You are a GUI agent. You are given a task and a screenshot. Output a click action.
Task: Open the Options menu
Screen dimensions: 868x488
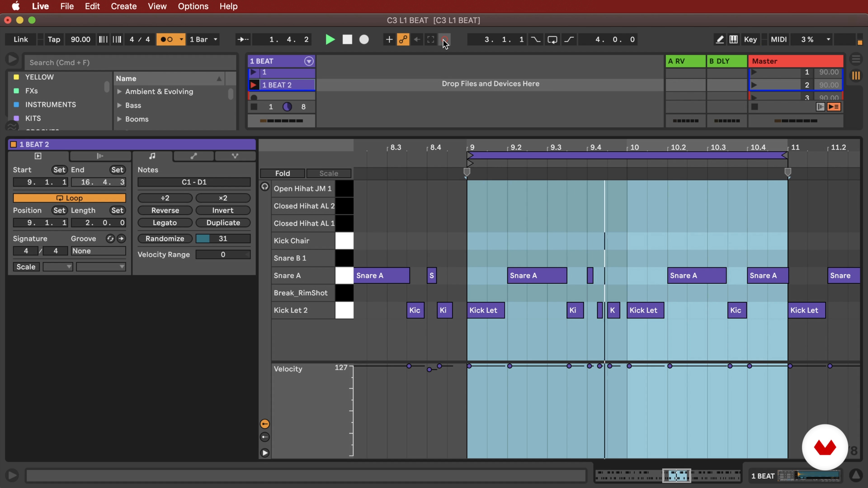click(193, 6)
